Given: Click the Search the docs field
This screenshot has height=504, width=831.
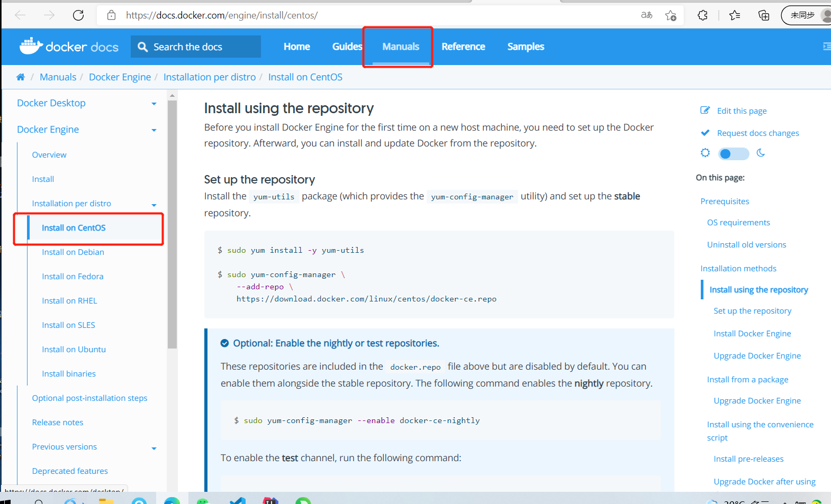Looking at the screenshot, I should (x=196, y=47).
